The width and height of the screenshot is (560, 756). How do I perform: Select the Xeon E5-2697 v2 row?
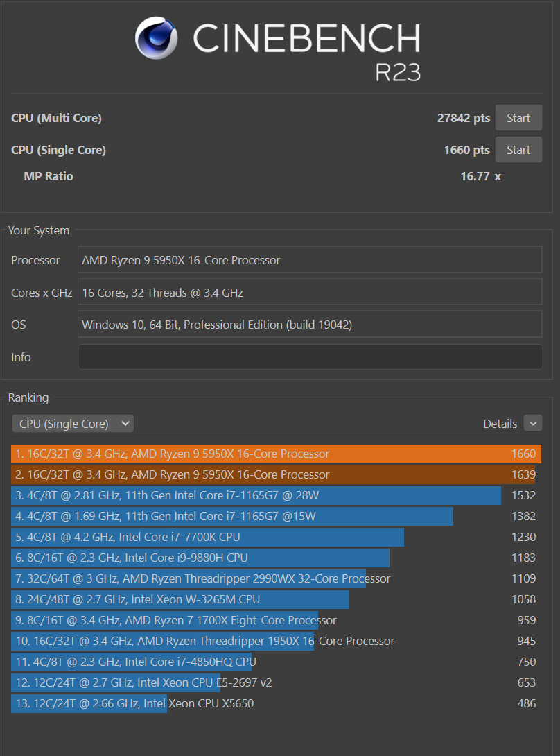point(276,682)
